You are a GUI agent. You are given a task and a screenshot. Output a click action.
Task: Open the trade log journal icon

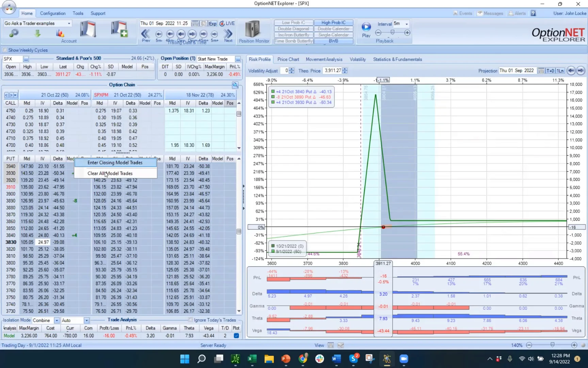pyautogui.click(x=88, y=29)
